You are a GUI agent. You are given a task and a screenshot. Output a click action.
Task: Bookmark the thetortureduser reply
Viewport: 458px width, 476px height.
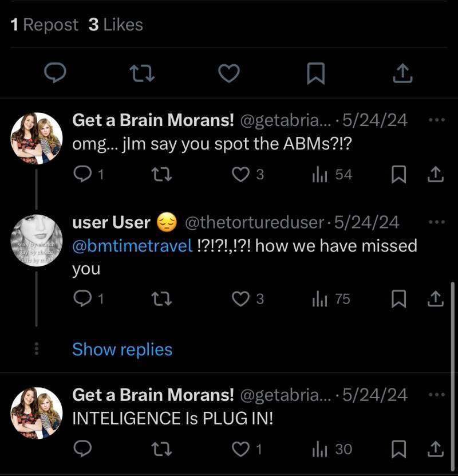(398, 298)
